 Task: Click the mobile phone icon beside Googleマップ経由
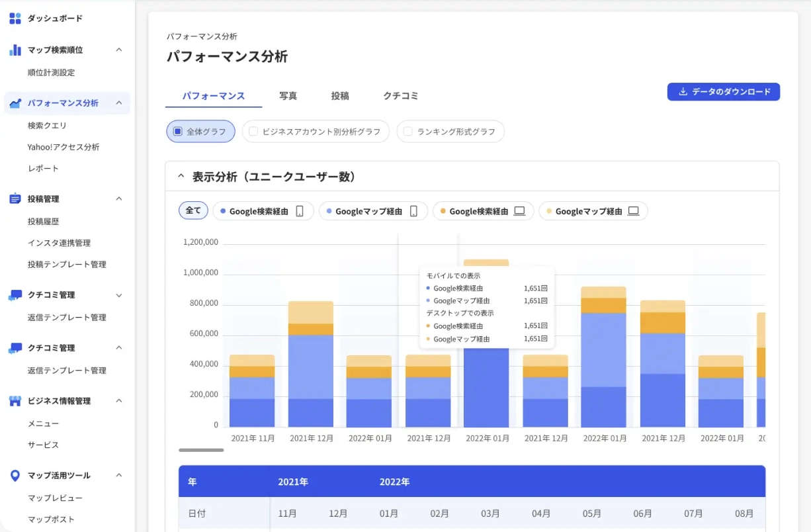point(413,212)
